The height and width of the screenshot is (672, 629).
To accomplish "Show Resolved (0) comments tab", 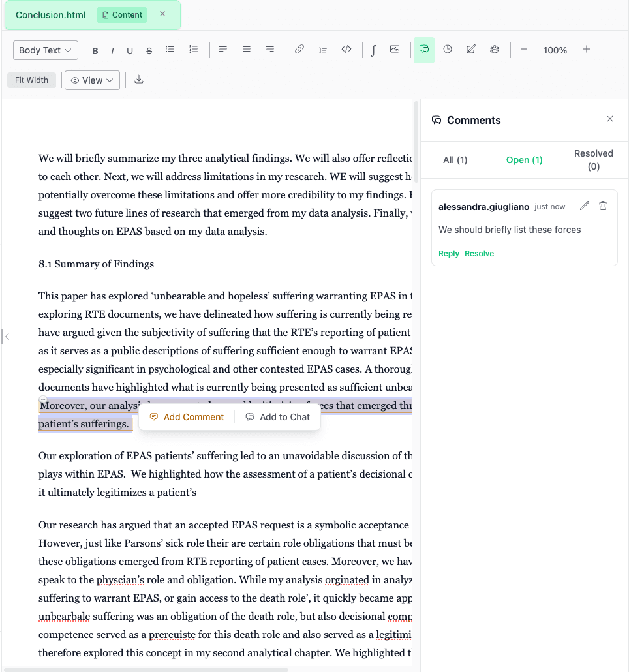I will [593, 160].
